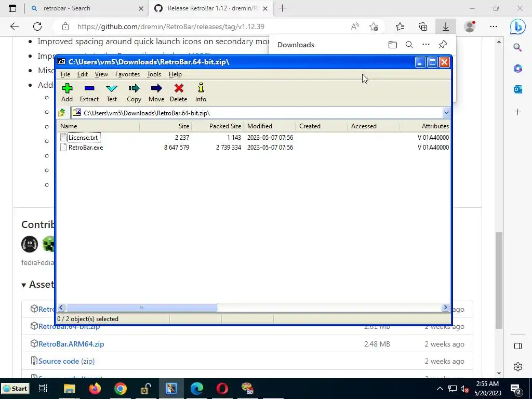
Task: Select the Move tool in 7-Zip
Action: pyautogui.click(x=156, y=92)
